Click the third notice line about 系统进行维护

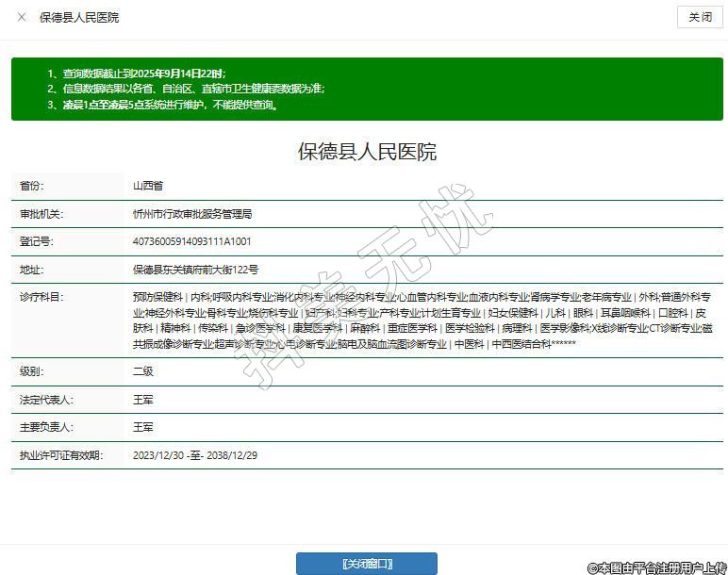tap(162, 105)
